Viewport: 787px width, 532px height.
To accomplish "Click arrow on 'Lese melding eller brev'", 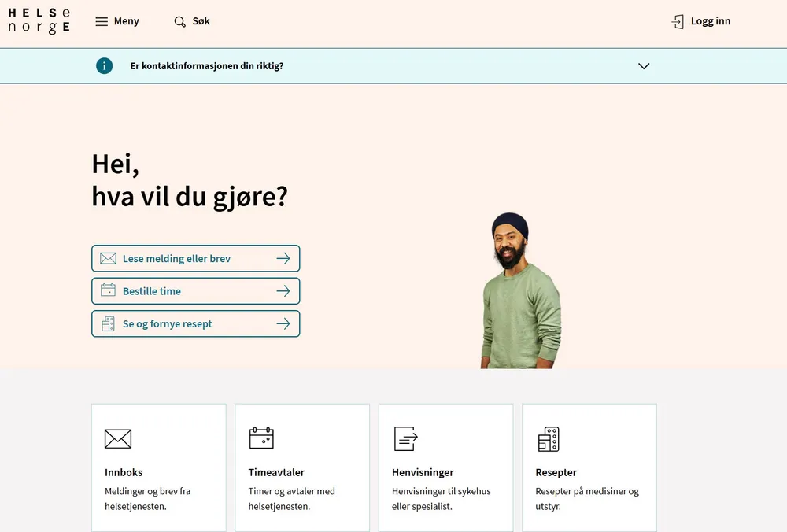I will (x=283, y=258).
